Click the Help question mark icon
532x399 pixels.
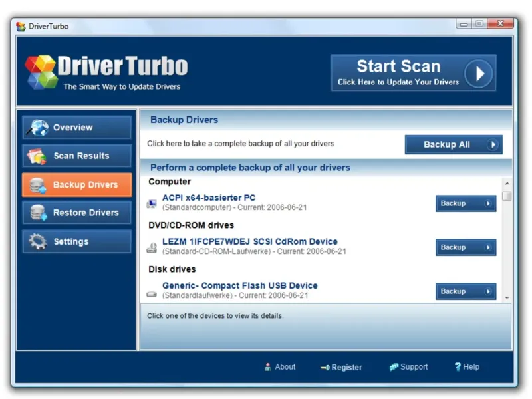pyautogui.click(x=458, y=367)
